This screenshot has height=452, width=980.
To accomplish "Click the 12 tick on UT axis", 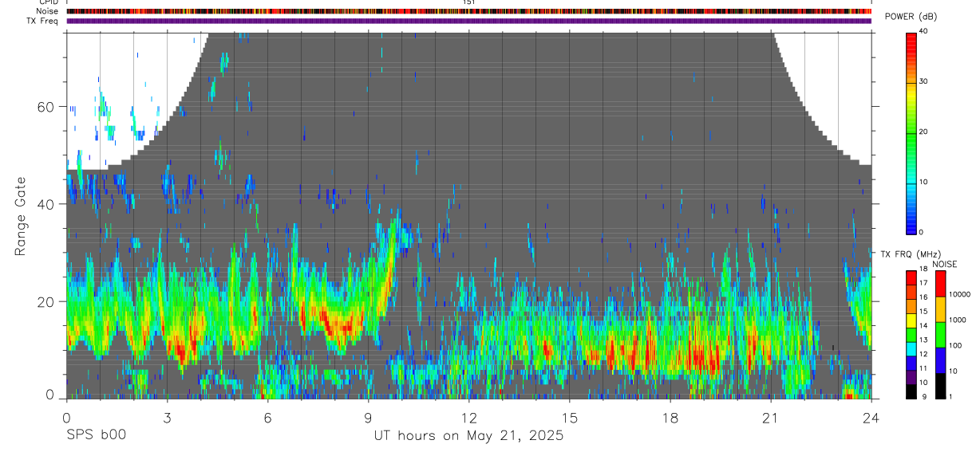I will (x=469, y=417).
